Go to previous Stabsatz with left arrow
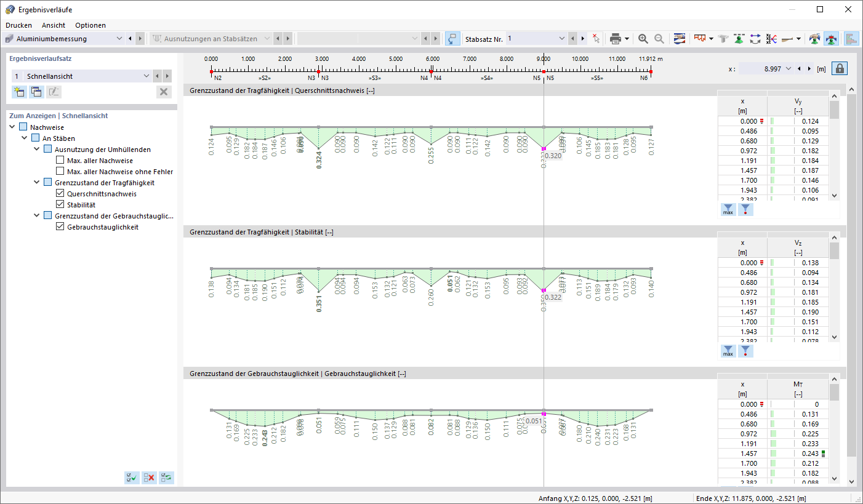 click(x=573, y=39)
